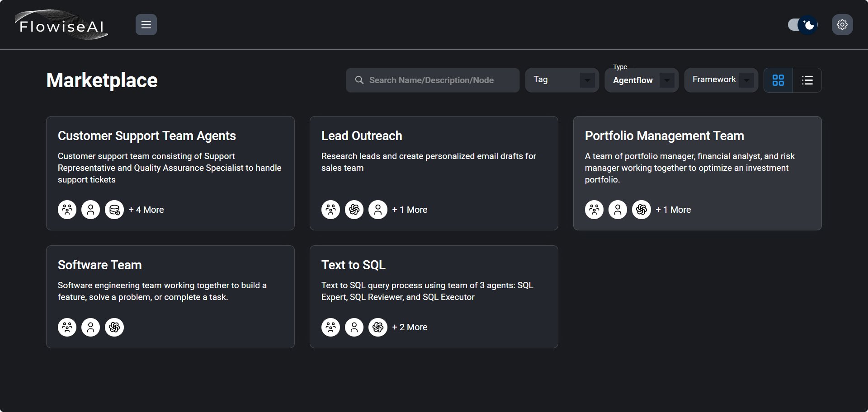The width and height of the screenshot is (868, 412).
Task: Click '+ 2 More' in Text to SQL card
Action: (410, 327)
